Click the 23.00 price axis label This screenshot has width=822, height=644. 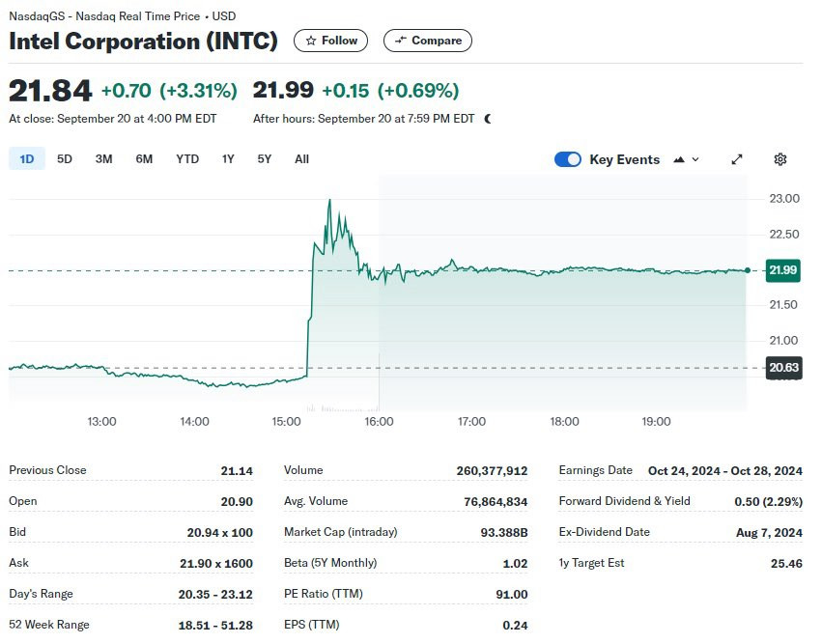(784, 199)
